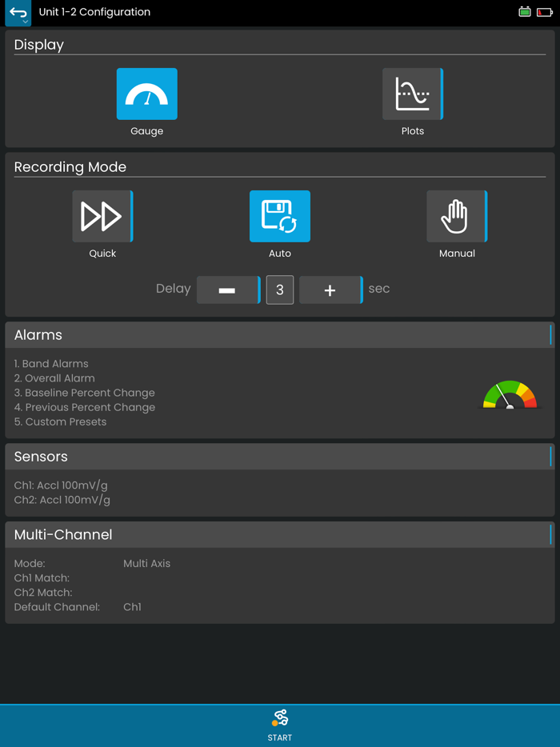This screenshot has height=747, width=560.
Task: Select the Gauge display icon
Action: point(146,94)
